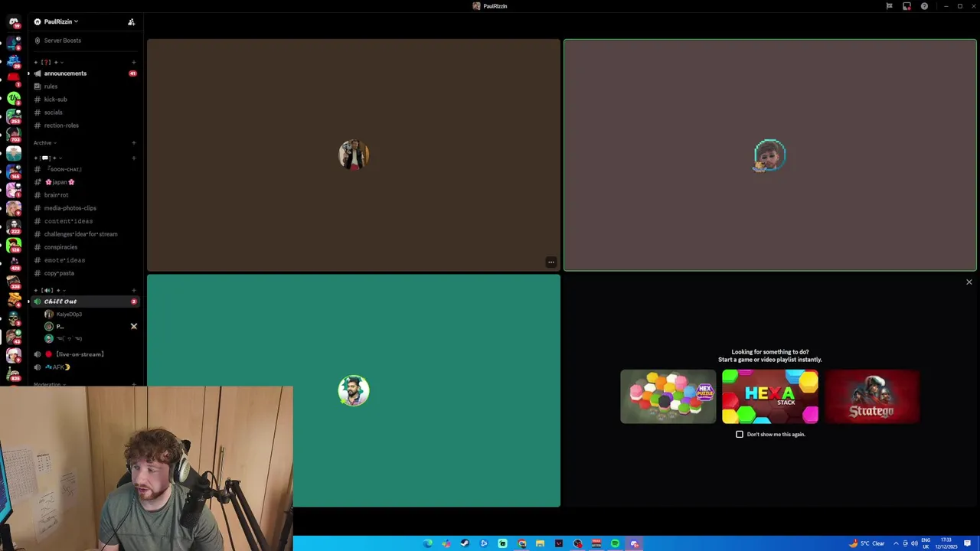
Task: Click plus icon next to Archive category
Action: pyautogui.click(x=133, y=143)
